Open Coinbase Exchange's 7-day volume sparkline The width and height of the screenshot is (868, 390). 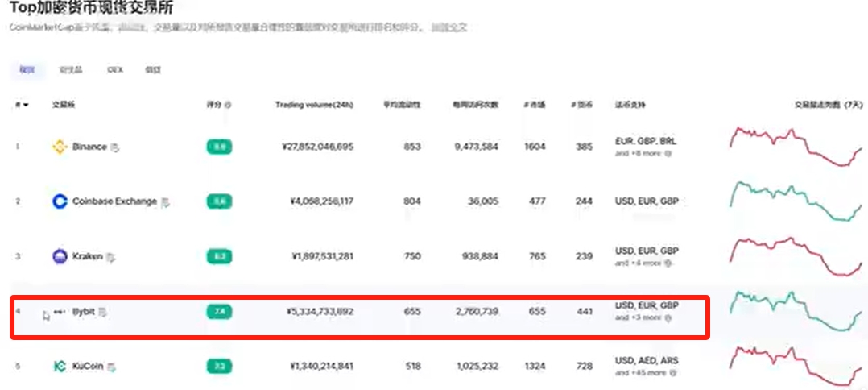tap(796, 201)
